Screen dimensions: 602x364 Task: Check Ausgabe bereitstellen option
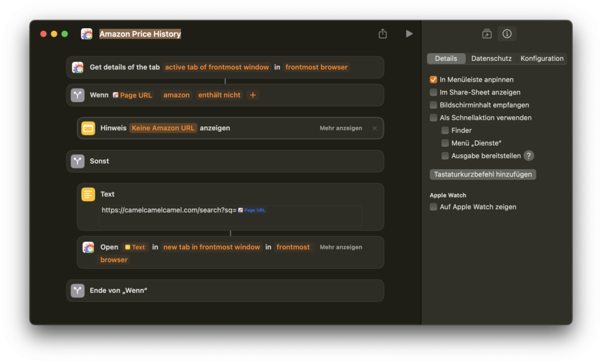[x=445, y=156]
